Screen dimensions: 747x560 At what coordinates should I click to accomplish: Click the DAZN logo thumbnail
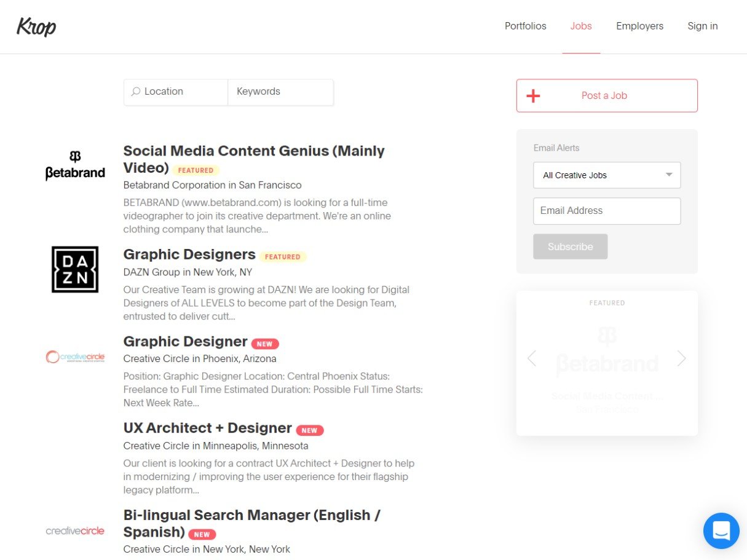75,269
